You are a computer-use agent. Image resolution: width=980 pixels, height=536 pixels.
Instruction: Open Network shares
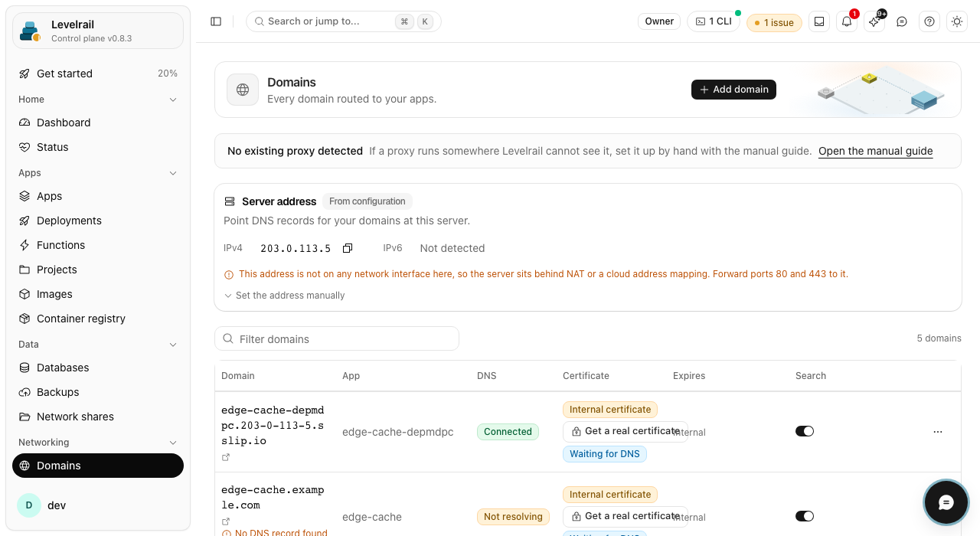click(98, 417)
